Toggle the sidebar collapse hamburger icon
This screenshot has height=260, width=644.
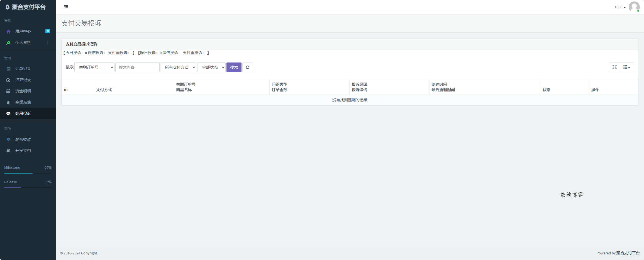(66, 7)
